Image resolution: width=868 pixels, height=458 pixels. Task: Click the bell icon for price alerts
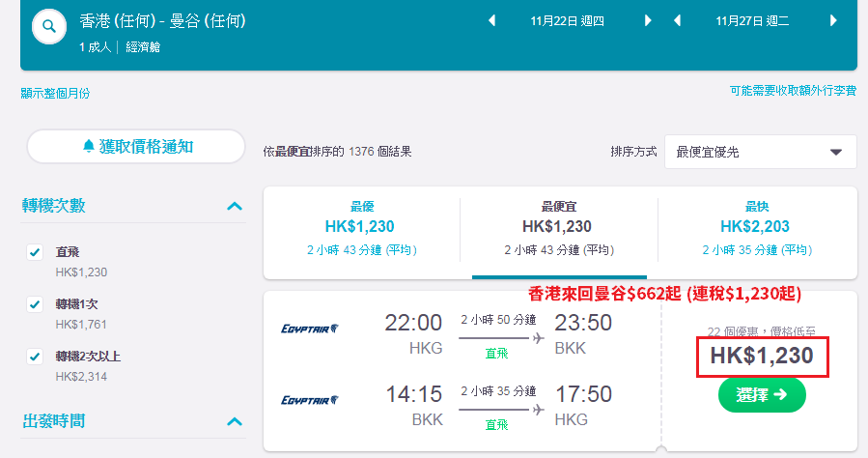pyautogui.click(x=89, y=146)
